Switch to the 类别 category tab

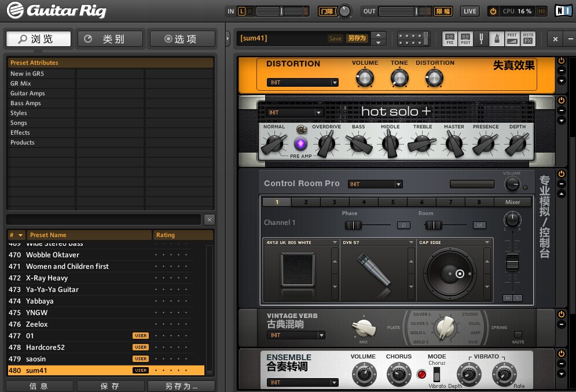tap(110, 39)
